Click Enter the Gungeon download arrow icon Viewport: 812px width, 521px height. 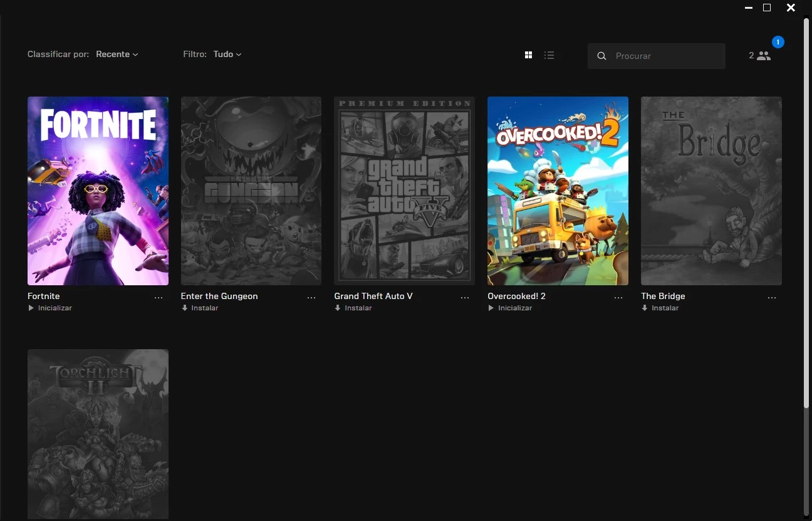[184, 308]
